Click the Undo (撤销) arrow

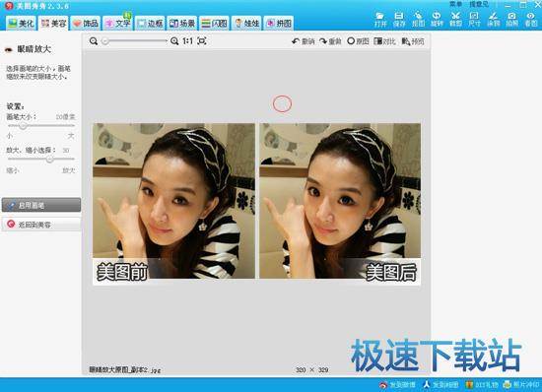pos(304,41)
